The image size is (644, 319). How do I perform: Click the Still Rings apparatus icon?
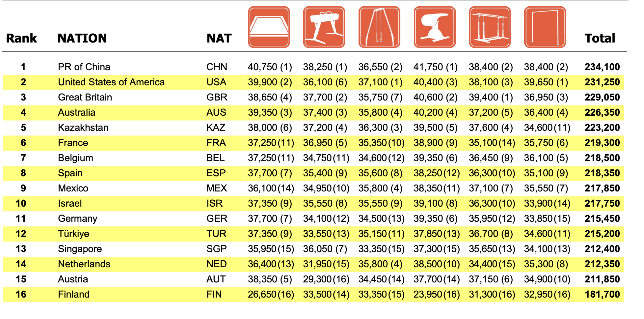pos(379,27)
